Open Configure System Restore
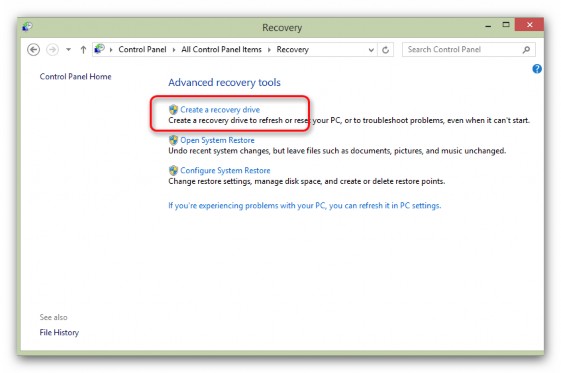This screenshot has width=561, height=373. tap(225, 171)
